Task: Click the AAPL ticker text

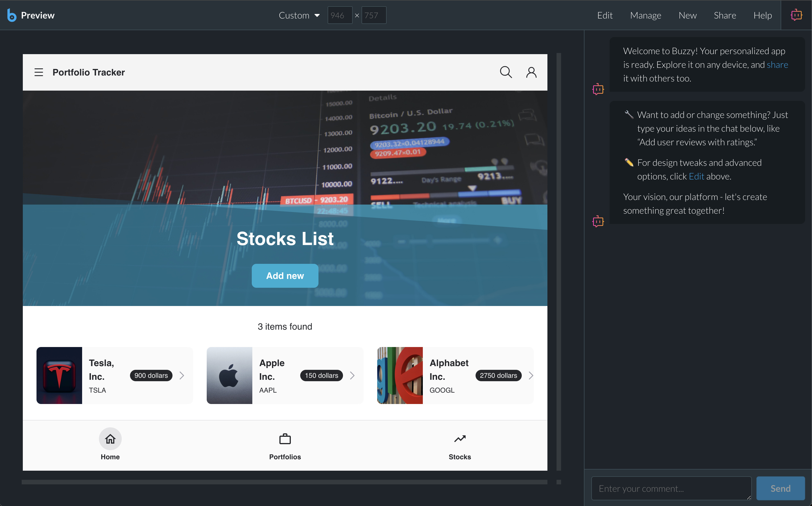Action: [268, 390]
